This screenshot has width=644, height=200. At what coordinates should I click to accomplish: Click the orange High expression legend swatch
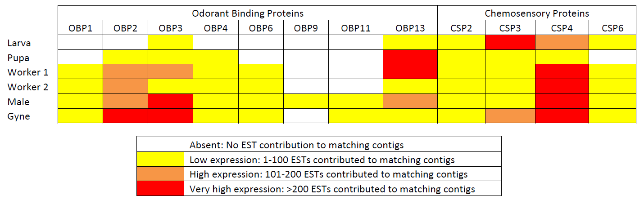coord(160,174)
